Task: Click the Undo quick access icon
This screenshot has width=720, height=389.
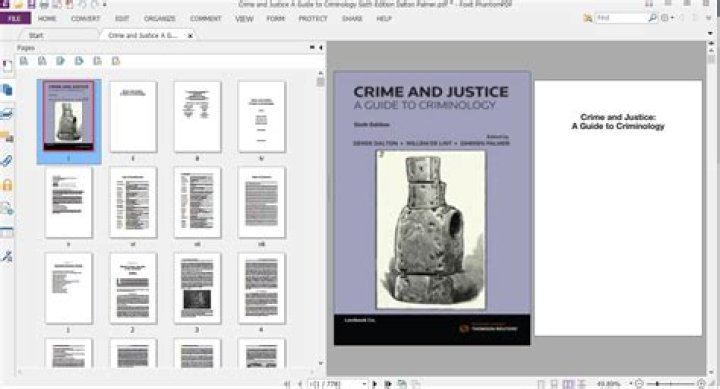Action: point(83,5)
